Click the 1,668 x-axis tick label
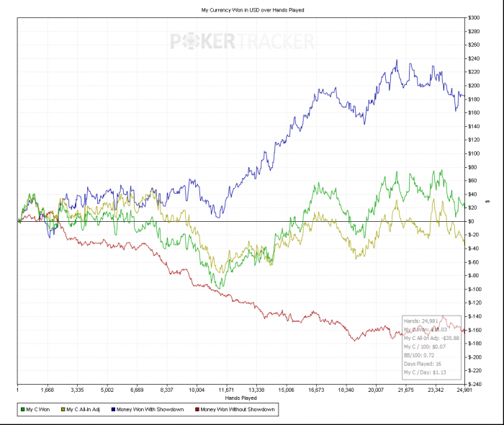Viewport: 504px width, 425px height. point(48,390)
